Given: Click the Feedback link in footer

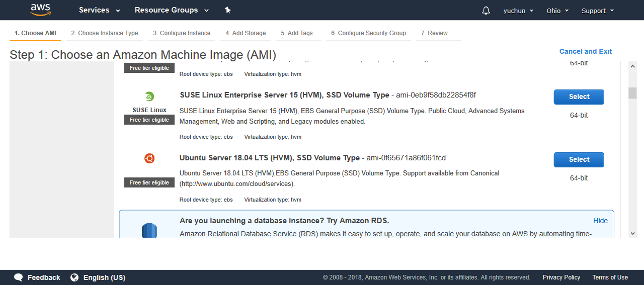Looking at the screenshot, I should click(44, 277).
